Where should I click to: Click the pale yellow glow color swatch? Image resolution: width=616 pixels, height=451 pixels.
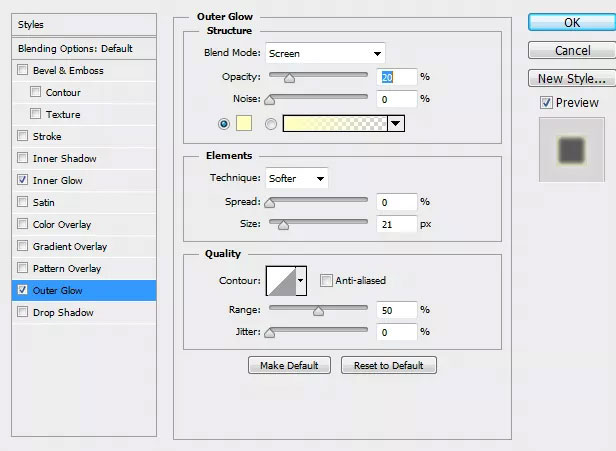pos(244,123)
